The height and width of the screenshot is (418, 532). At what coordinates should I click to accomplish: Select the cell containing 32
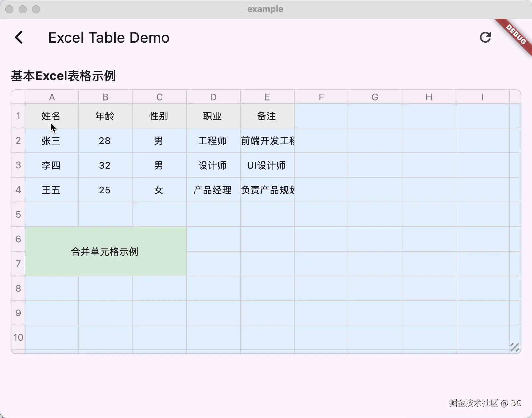pos(106,165)
